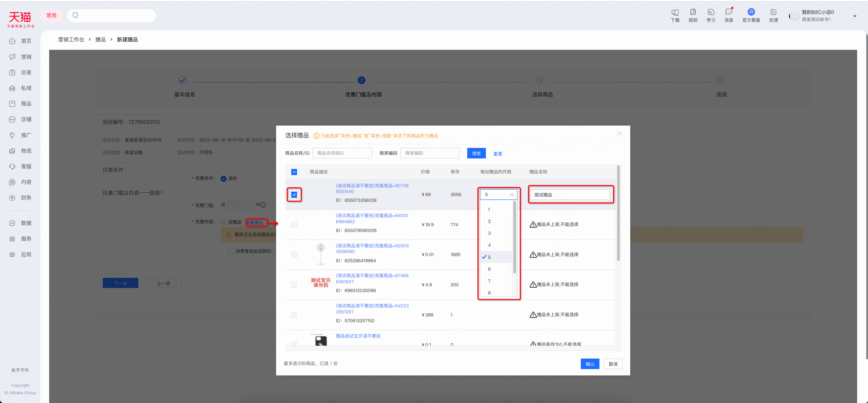Choose quantity 7 in the dropdown list
This screenshot has height=403, width=868.
pyautogui.click(x=496, y=281)
